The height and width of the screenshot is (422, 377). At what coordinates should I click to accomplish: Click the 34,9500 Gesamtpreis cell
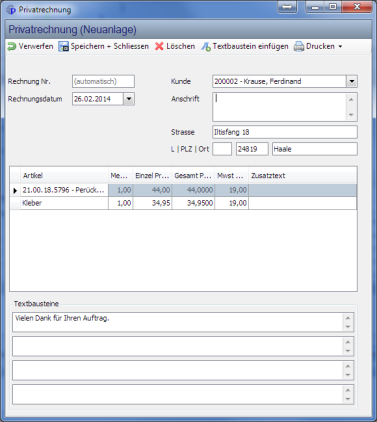(x=193, y=203)
